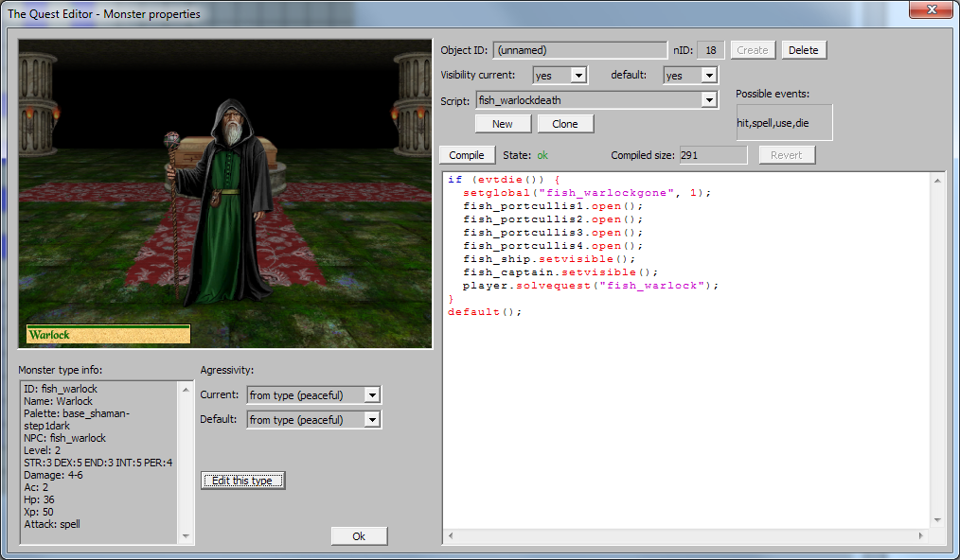The width and height of the screenshot is (960, 560).
Task: Open the Current agressivity dropdown
Action: tap(372, 394)
